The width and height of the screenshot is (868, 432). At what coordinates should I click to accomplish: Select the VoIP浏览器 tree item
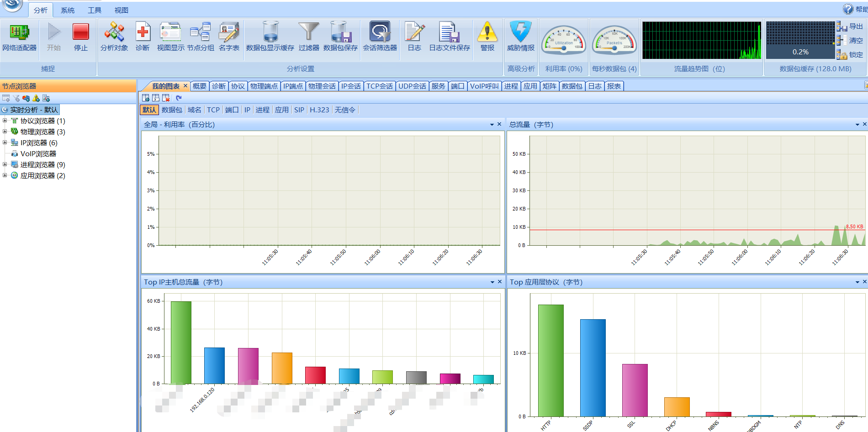pyautogui.click(x=34, y=153)
